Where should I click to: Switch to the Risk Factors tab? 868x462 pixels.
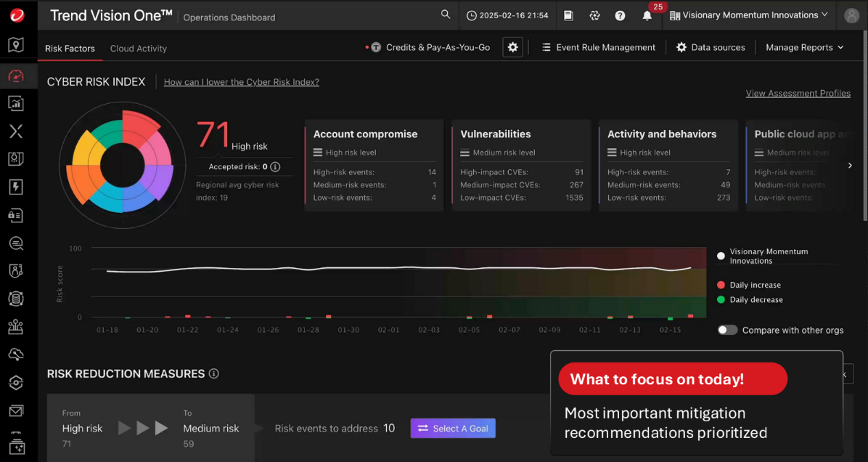pyautogui.click(x=70, y=48)
